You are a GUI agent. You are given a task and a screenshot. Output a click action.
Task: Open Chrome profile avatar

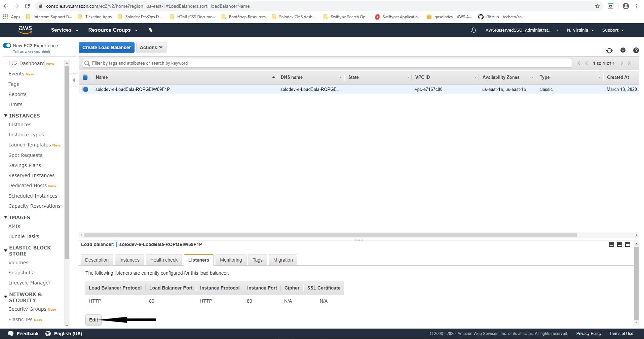pyautogui.click(x=626, y=6)
